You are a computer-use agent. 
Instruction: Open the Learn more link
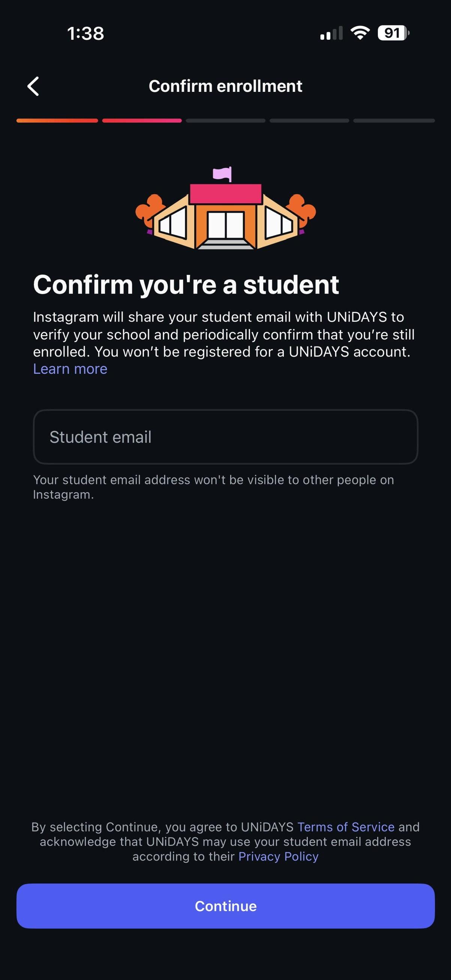(70, 369)
